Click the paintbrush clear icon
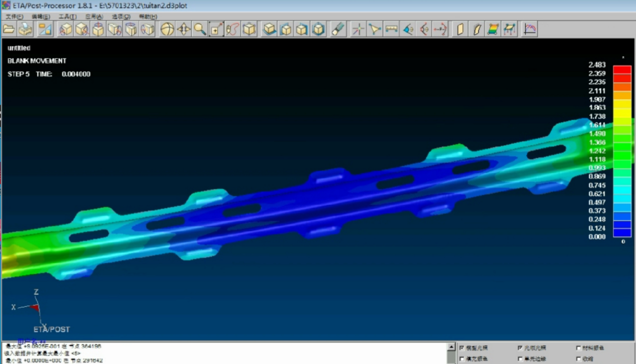The width and height of the screenshot is (636, 364). click(338, 29)
